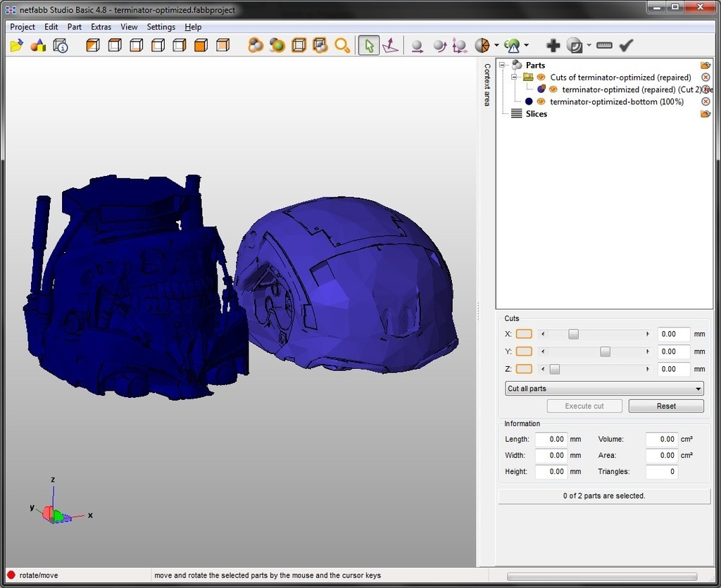Select the Slices tree row
The height and width of the screenshot is (588, 721).
tap(536, 113)
